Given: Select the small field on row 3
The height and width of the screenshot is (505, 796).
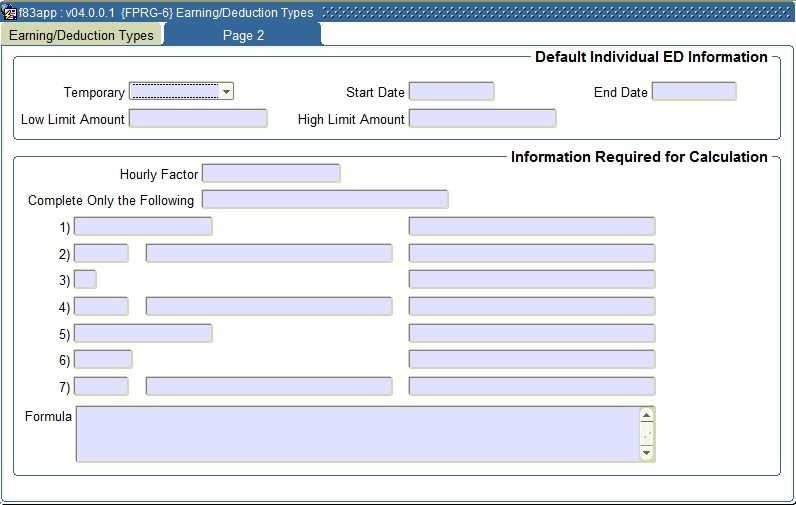Looking at the screenshot, I should 85,280.
